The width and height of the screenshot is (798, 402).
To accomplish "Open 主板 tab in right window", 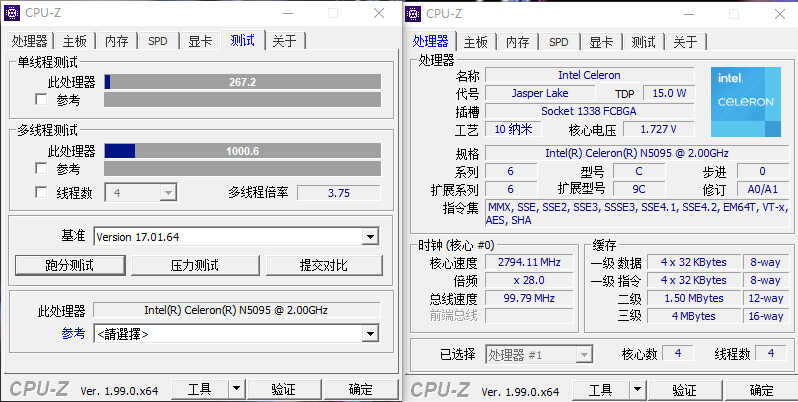I will click(x=475, y=42).
